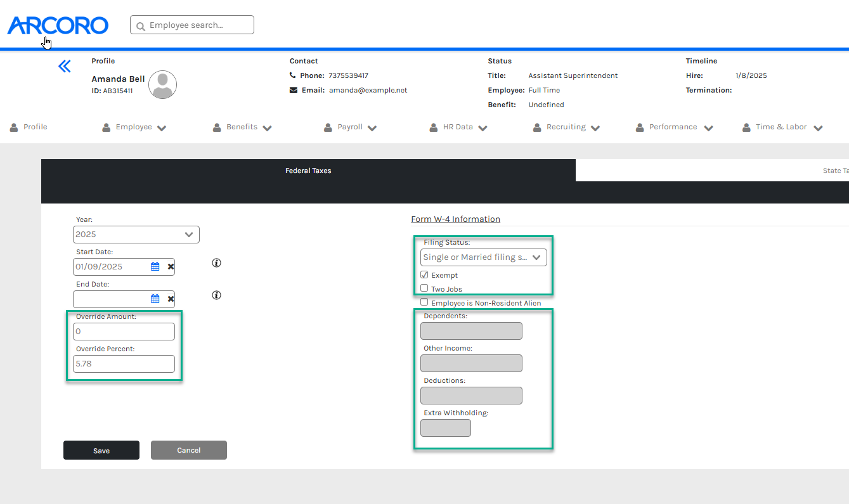Screen dimensions: 849x504
Task: Collapse panel with double left chevron
Action: point(65,66)
